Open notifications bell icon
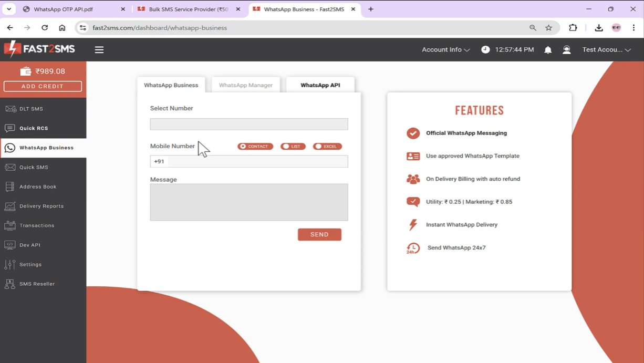Screen dimensions: 644x363 [548, 50]
